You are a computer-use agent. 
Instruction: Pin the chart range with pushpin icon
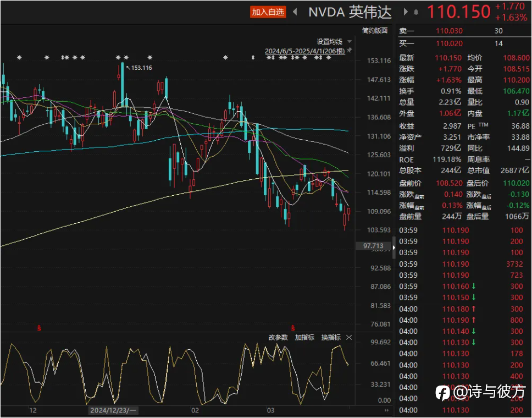(350, 50)
